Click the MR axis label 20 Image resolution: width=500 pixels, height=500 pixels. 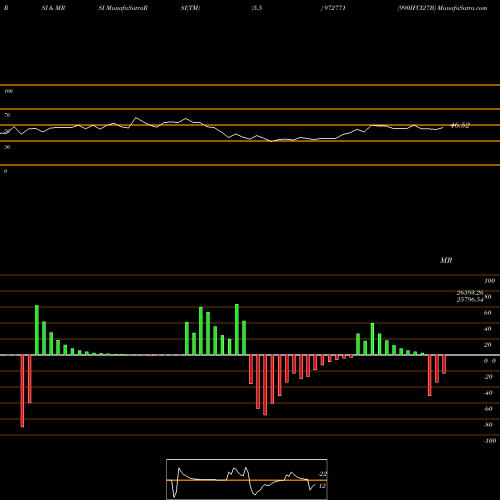(488, 345)
